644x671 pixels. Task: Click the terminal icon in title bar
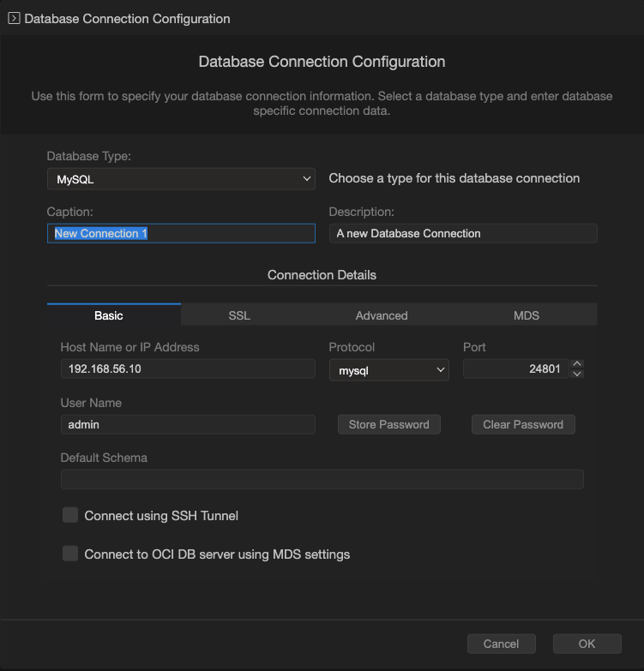14,18
